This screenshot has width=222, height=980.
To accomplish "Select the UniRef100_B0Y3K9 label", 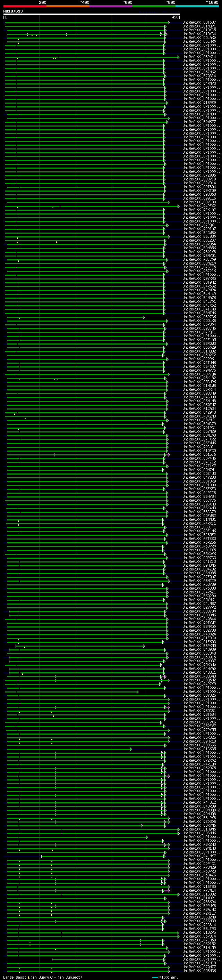I will (199, 481).
